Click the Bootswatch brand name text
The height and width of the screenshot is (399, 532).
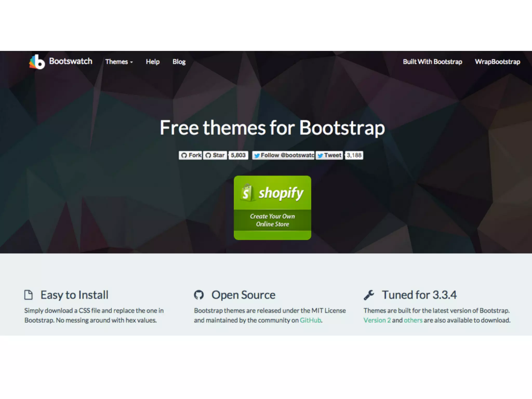(x=71, y=61)
